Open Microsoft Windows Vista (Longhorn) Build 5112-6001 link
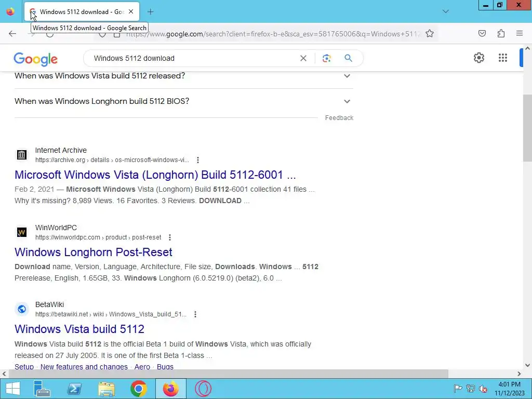 pos(155,175)
